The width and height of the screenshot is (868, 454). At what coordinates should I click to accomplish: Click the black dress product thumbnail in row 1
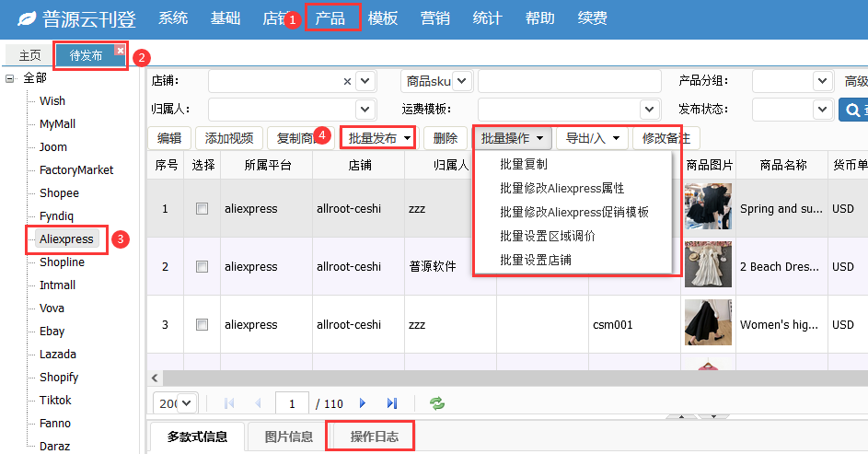708,206
